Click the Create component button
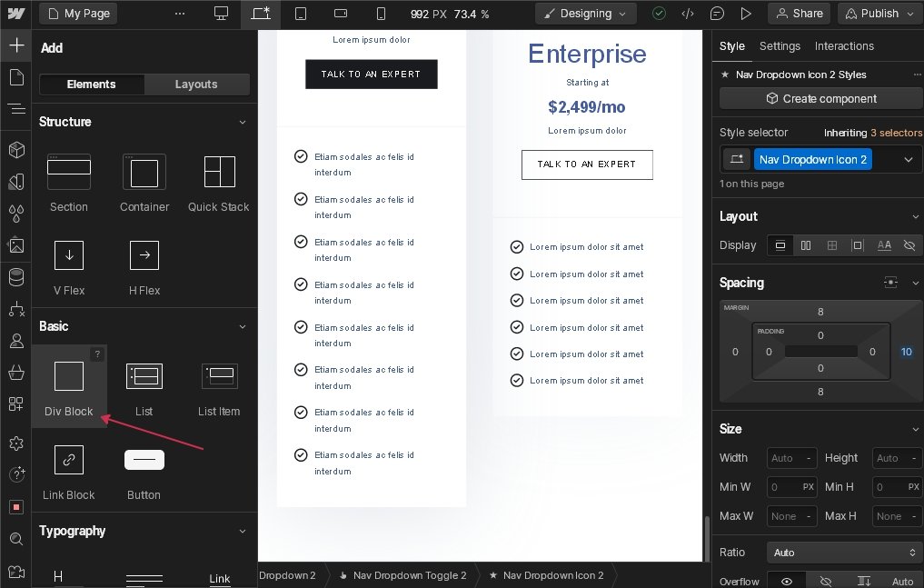Viewport: 924px width, 588px height. coord(820,98)
